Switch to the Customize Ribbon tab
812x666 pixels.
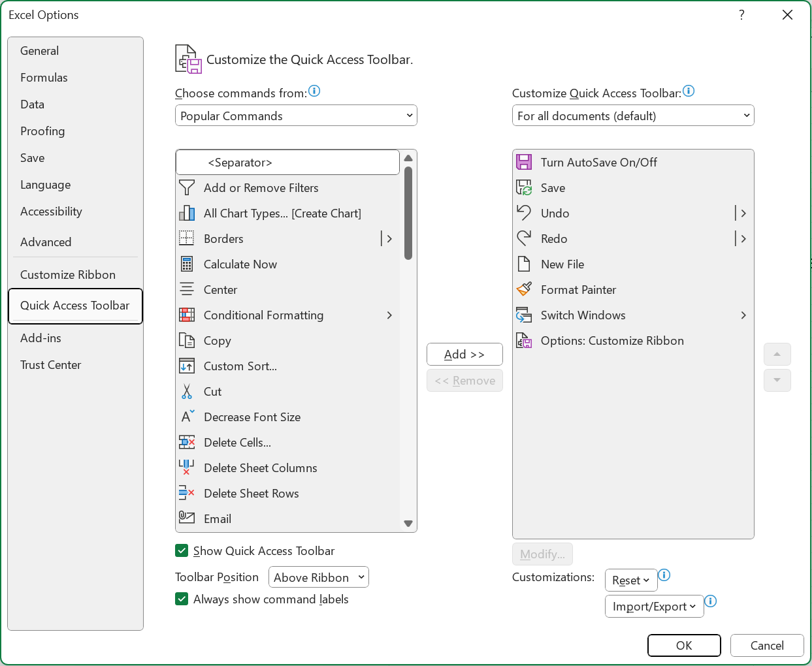pyautogui.click(x=68, y=275)
